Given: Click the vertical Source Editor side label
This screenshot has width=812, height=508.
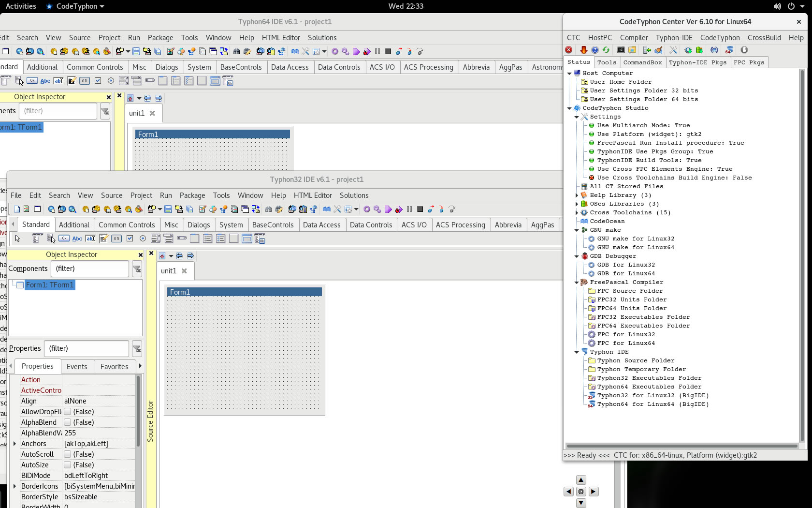Looking at the screenshot, I should tap(150, 421).
